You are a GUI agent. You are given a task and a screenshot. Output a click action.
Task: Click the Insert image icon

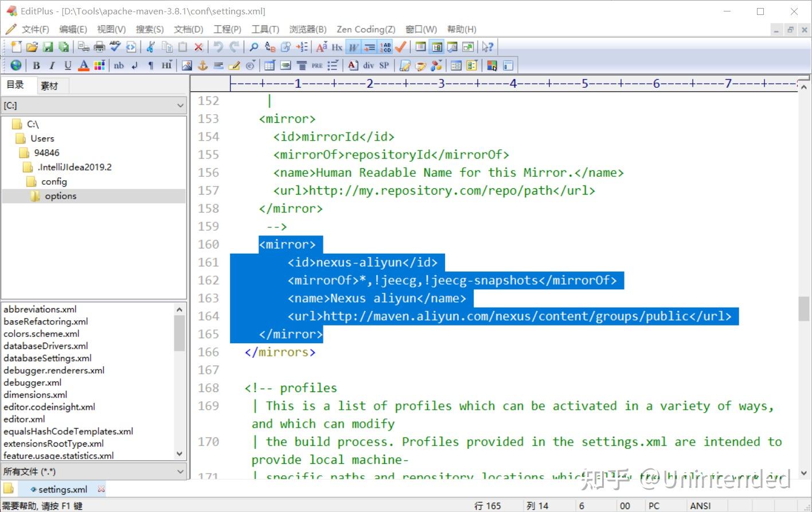(187, 65)
